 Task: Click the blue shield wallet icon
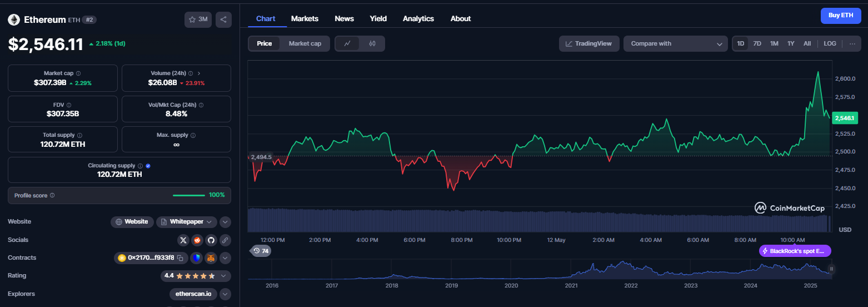196,258
